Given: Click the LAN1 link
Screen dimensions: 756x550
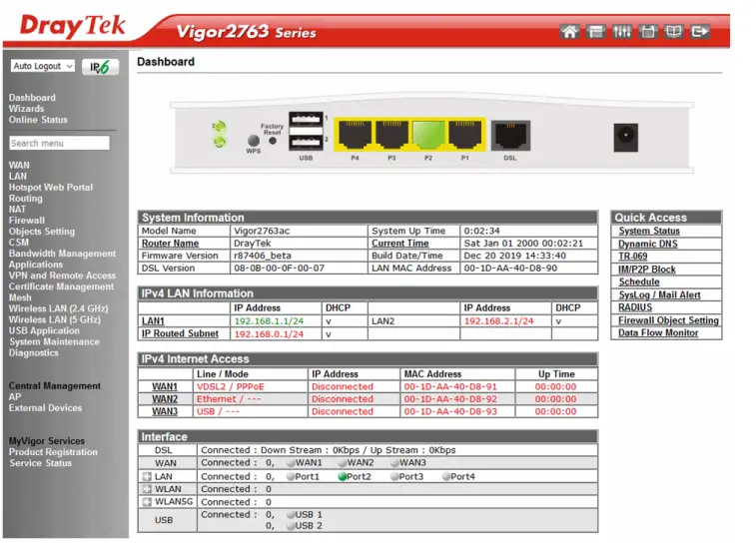Looking at the screenshot, I should (x=153, y=321).
